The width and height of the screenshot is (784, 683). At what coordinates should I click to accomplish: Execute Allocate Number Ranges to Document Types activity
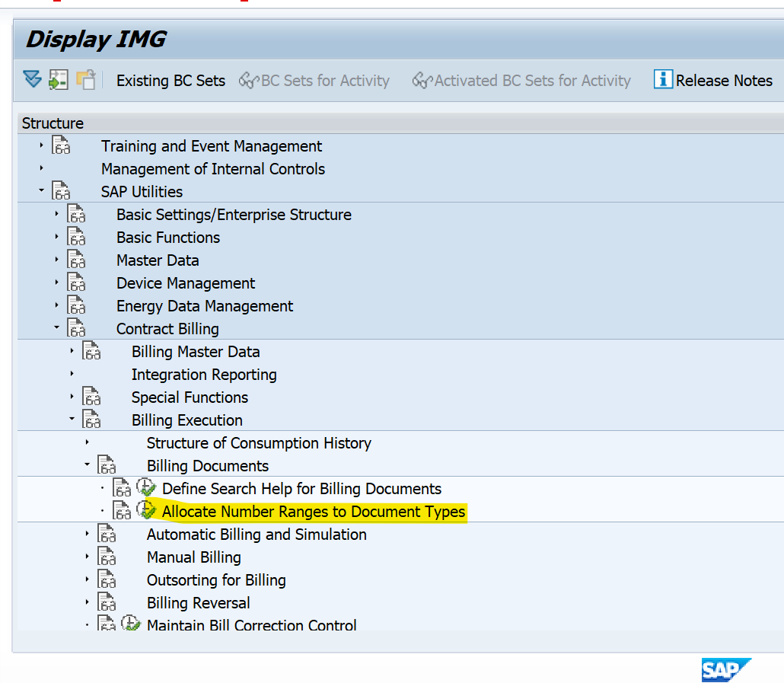click(x=146, y=510)
